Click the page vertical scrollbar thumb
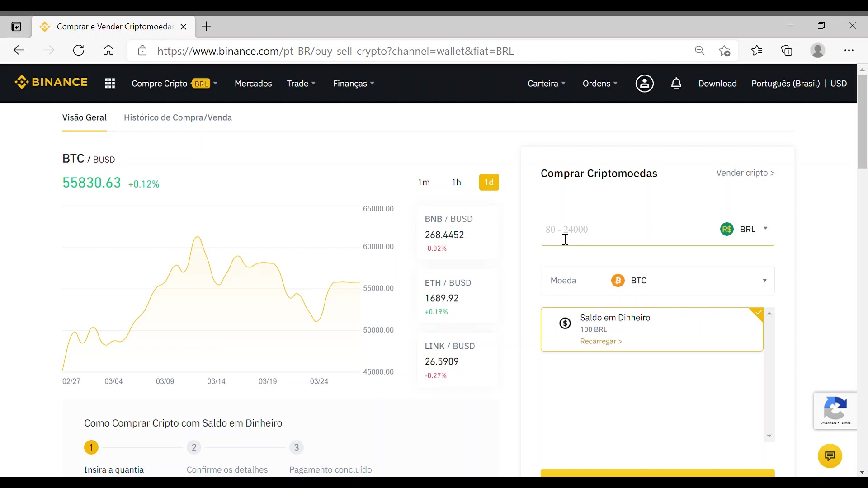The width and height of the screenshot is (868, 488). point(862,122)
